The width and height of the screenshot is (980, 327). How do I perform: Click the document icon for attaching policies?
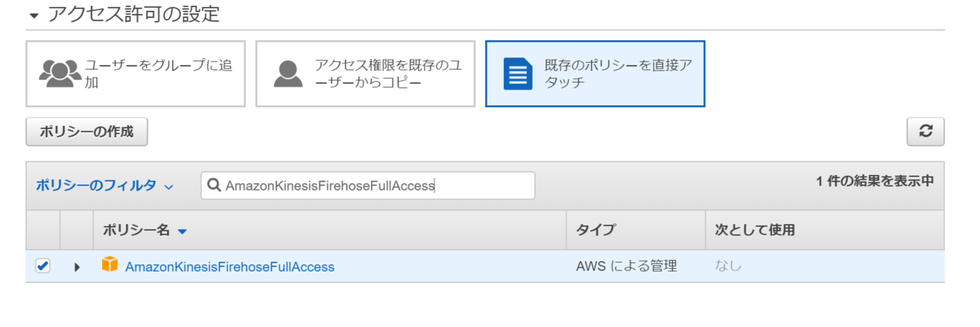coord(518,74)
